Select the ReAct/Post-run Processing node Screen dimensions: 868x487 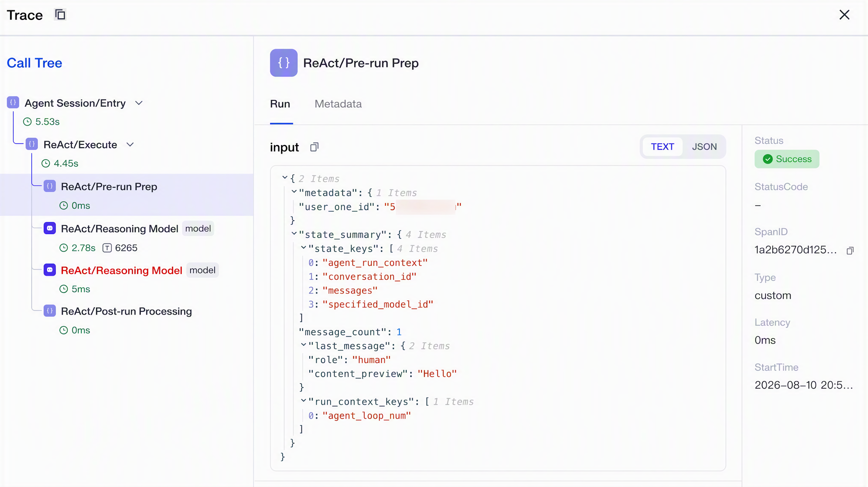pos(126,311)
